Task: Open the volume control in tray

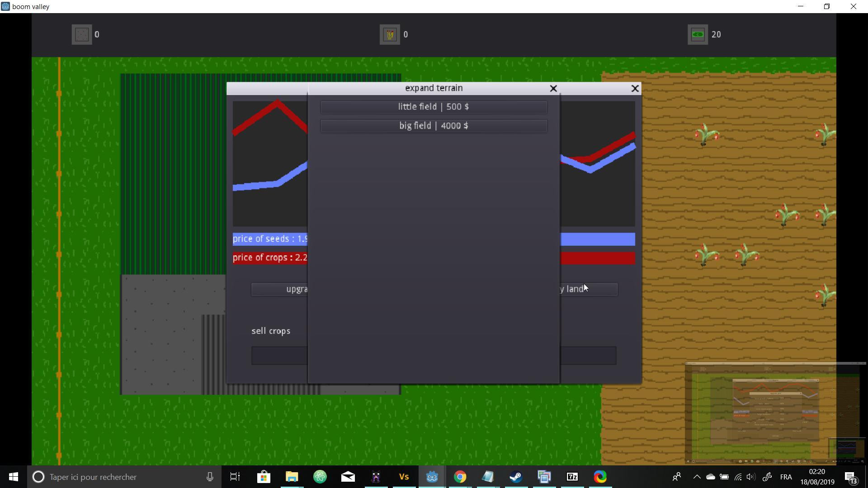Action: [x=751, y=477]
